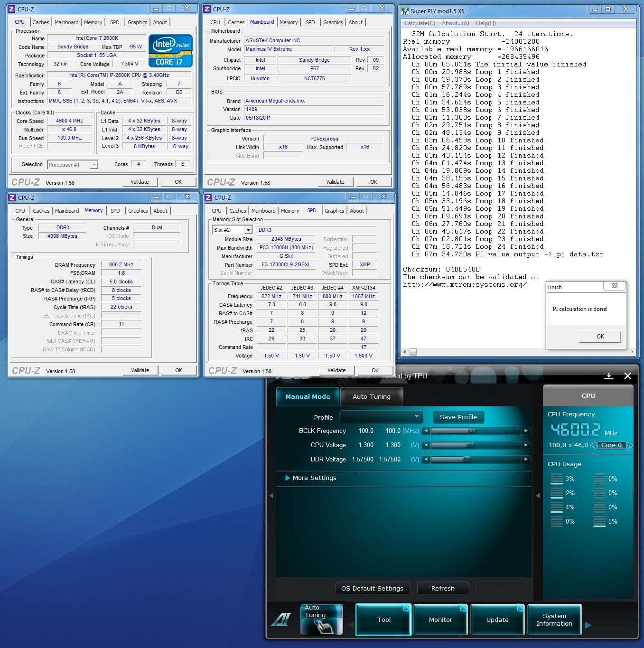
Task: Click the left arrow of the DDR Voltage slider
Action: [426, 460]
